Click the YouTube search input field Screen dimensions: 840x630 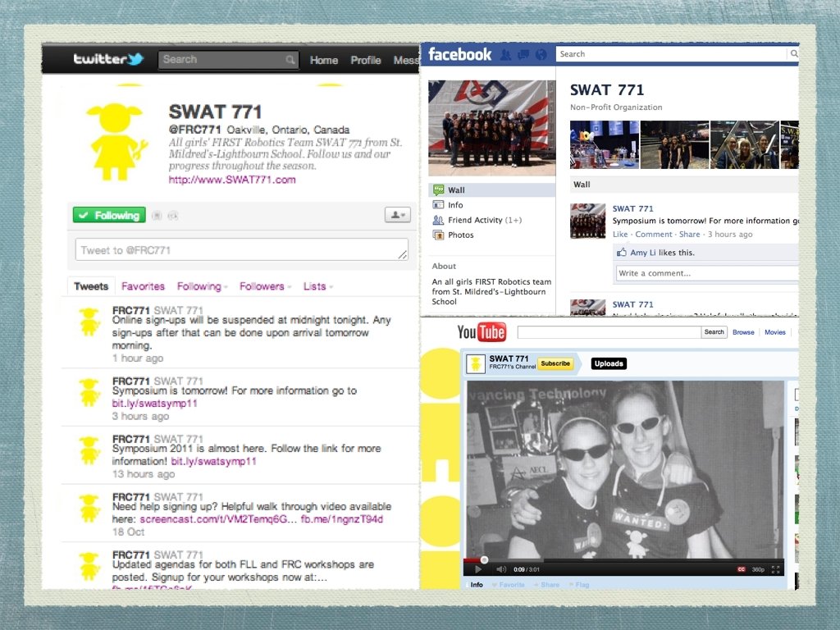point(609,332)
